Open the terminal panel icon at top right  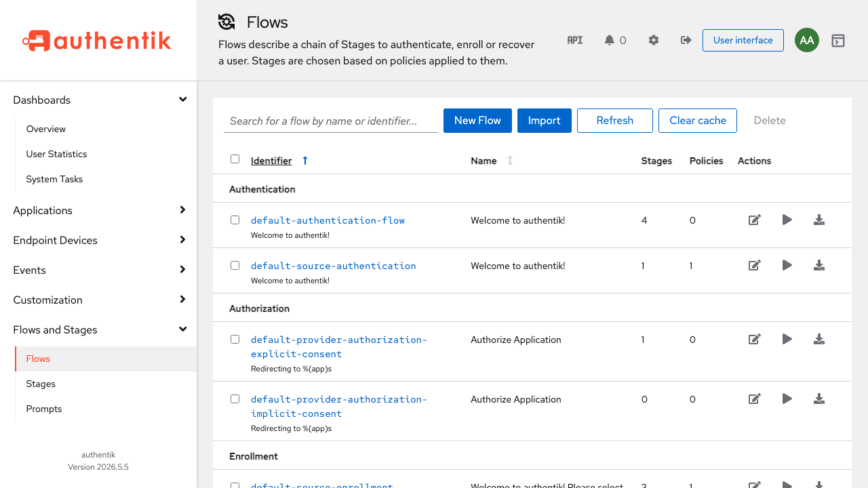[838, 41]
